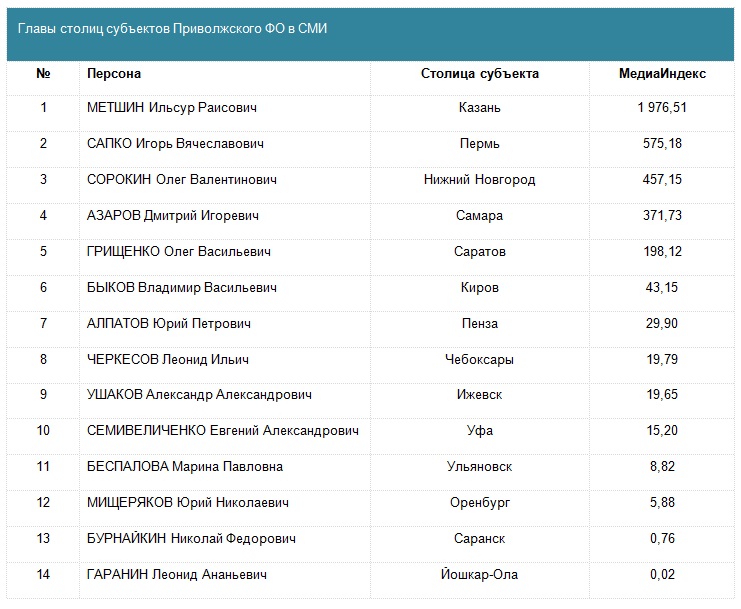741x609 pixels.
Task: Click media index value 43,15
Action: (662, 288)
